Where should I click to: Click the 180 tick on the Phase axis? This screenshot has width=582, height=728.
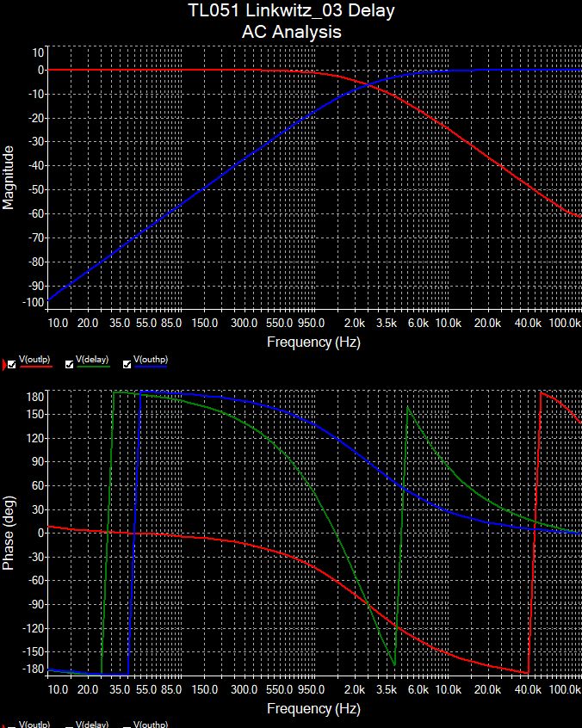point(35,397)
